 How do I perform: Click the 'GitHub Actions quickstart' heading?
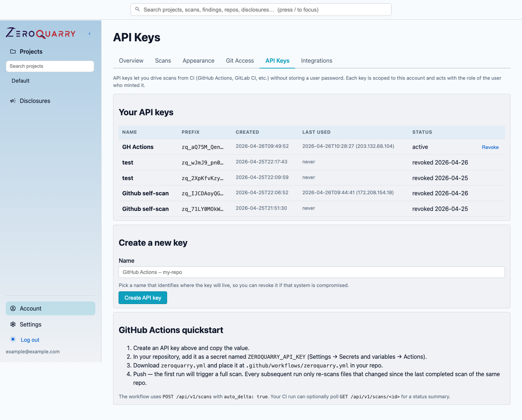coord(171,330)
